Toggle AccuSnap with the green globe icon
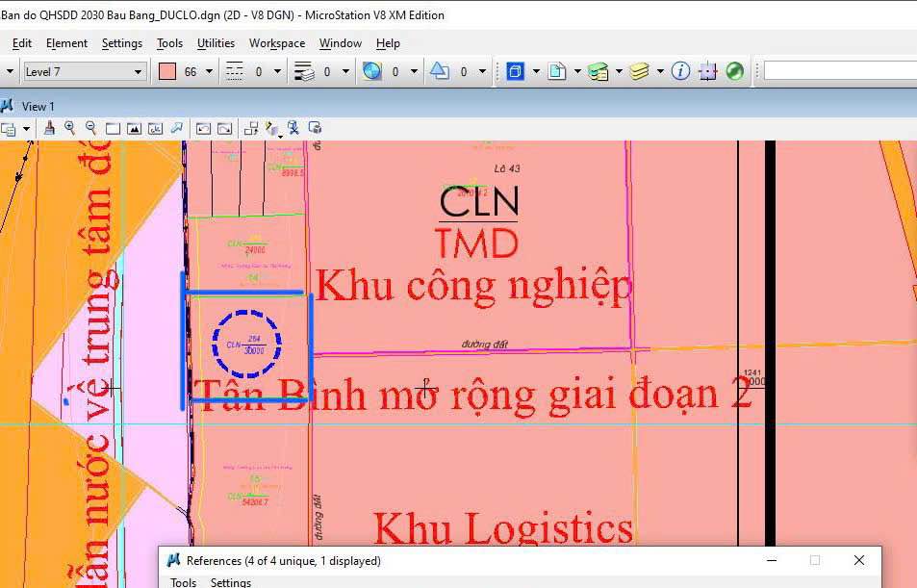 click(x=735, y=70)
